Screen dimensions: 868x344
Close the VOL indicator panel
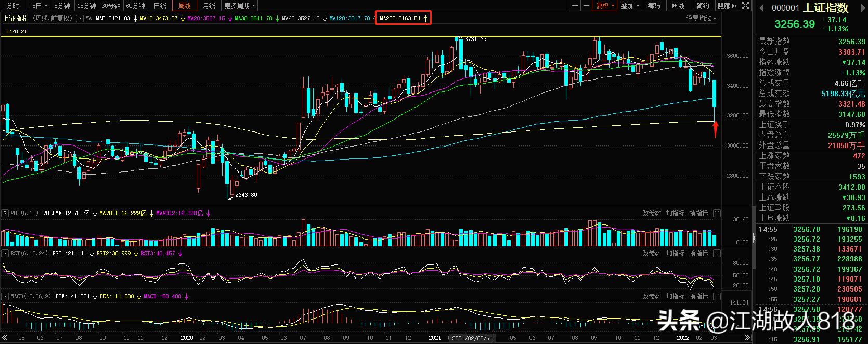point(717,213)
